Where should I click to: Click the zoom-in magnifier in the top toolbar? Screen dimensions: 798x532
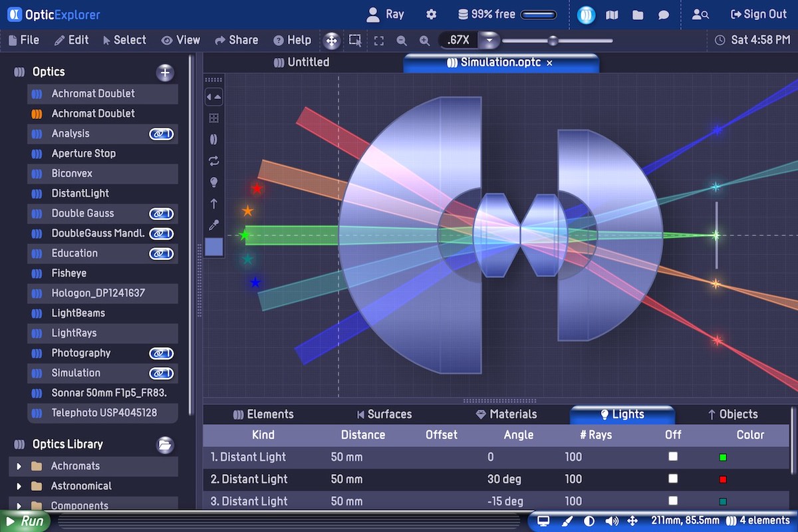(x=424, y=40)
